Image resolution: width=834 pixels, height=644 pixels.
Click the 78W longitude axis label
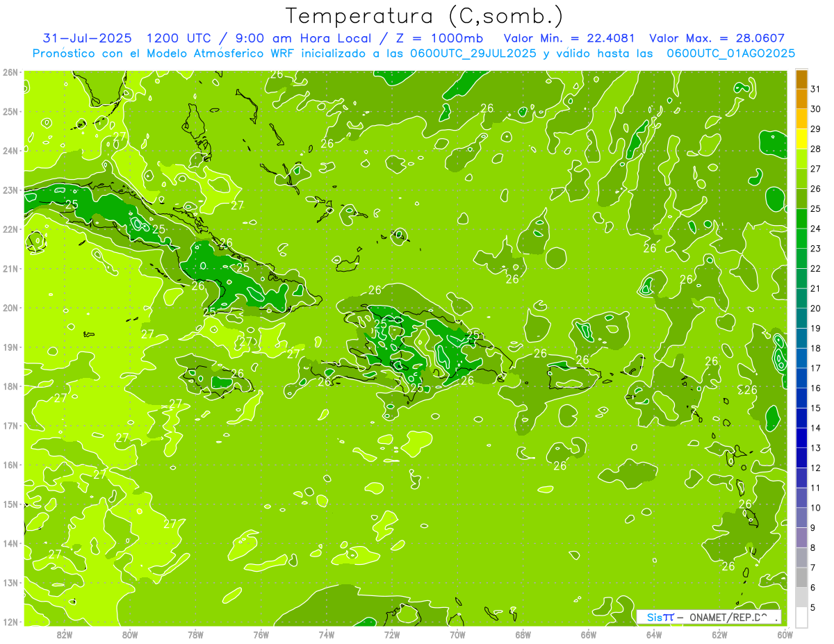[x=195, y=634]
